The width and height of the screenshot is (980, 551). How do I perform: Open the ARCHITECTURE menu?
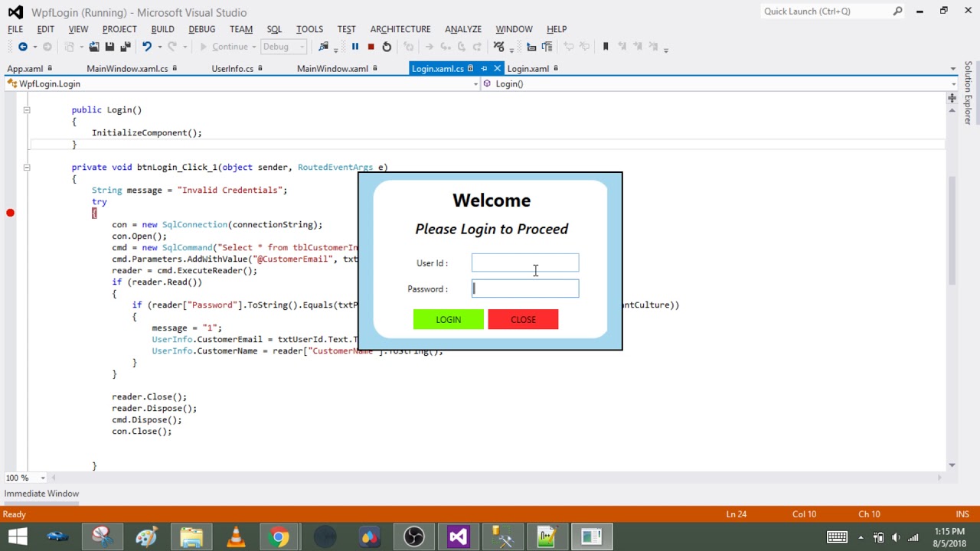pyautogui.click(x=400, y=29)
